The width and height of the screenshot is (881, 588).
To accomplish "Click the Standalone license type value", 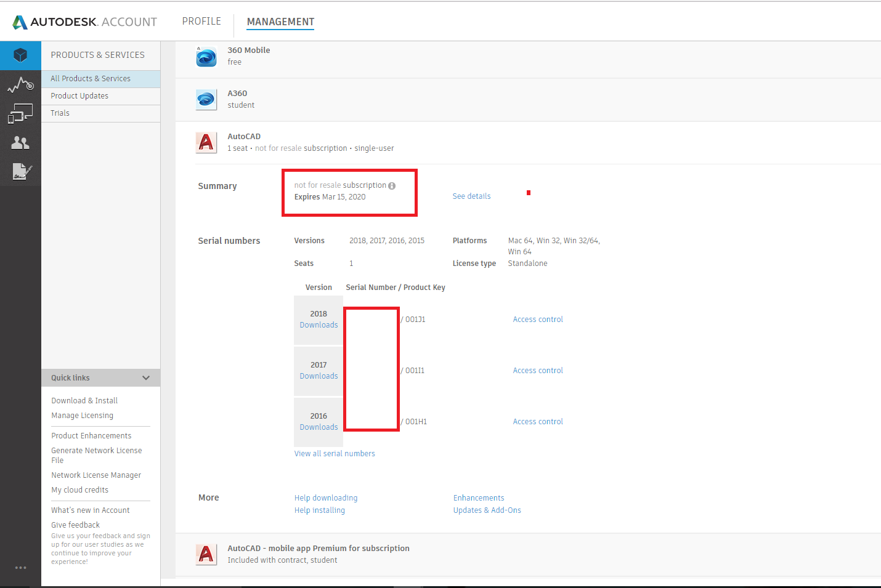I will (x=527, y=264).
